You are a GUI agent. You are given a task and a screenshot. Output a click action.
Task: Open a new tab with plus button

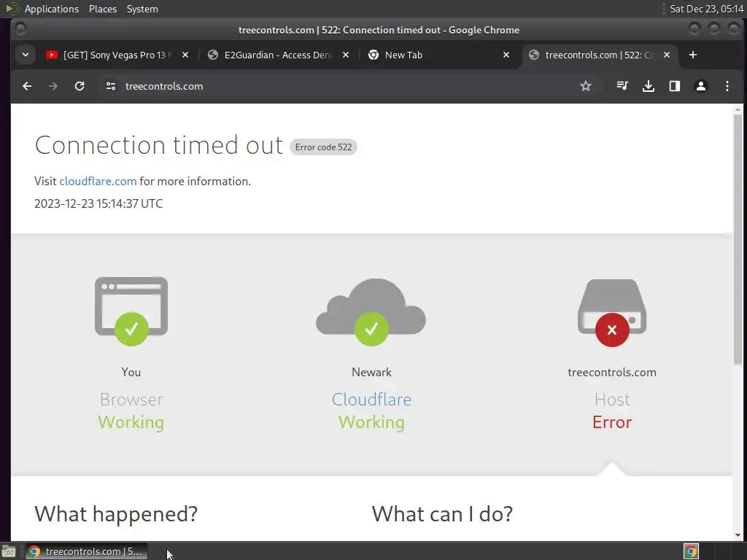point(693,55)
